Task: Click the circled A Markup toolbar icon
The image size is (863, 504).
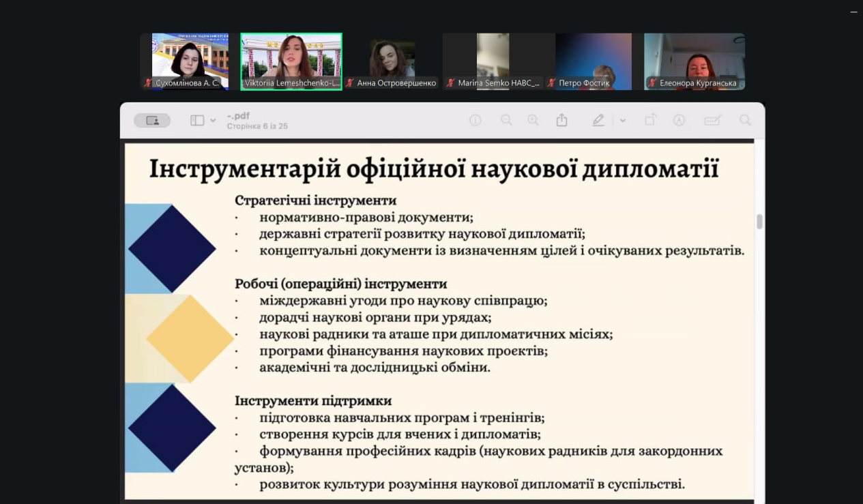Action: click(x=679, y=120)
